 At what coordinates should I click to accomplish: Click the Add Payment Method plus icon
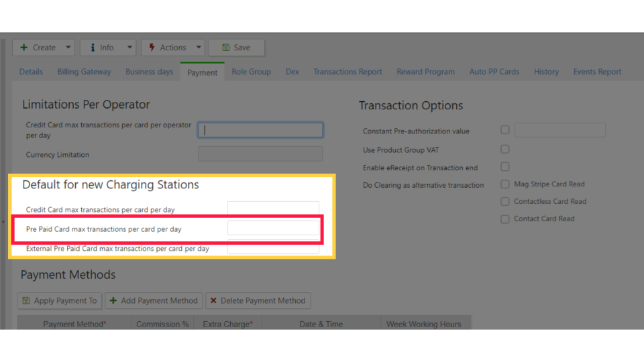[113, 300]
